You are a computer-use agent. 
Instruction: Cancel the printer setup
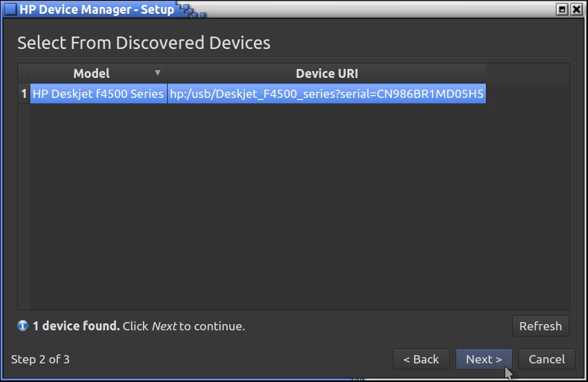[547, 359]
